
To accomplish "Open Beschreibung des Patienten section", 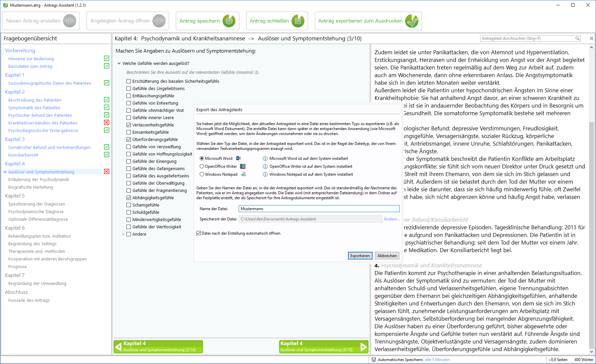I will pos(35,100).
